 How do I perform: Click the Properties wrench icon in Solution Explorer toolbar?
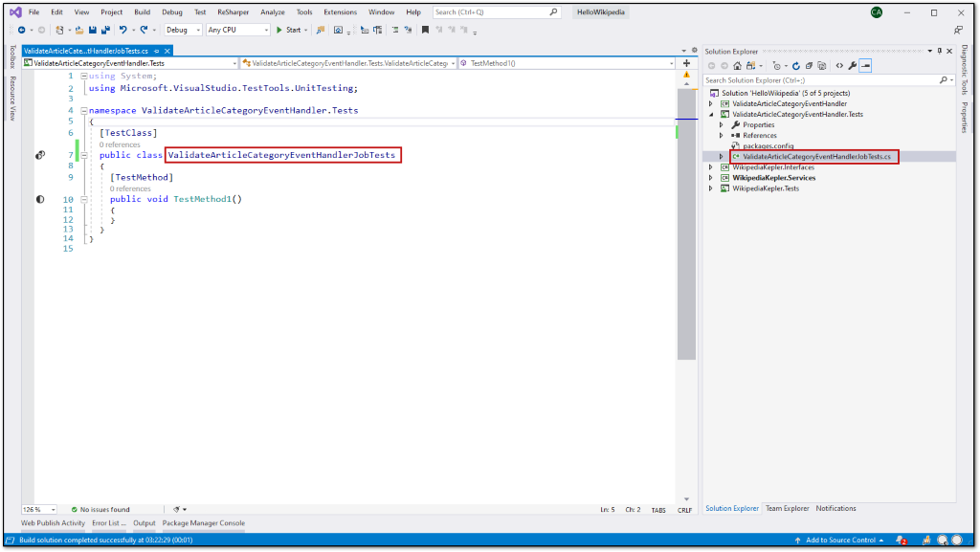[x=852, y=66]
